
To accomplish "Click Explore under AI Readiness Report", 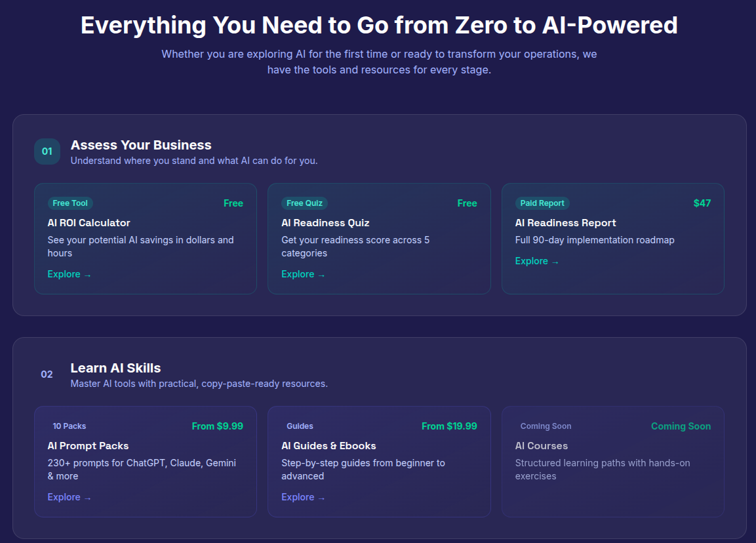I will click(536, 262).
